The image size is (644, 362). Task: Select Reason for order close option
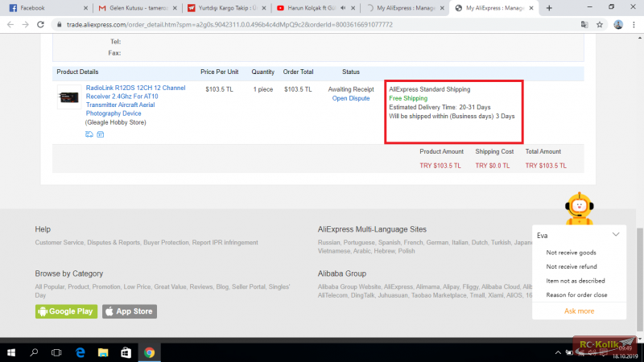[576, 294]
